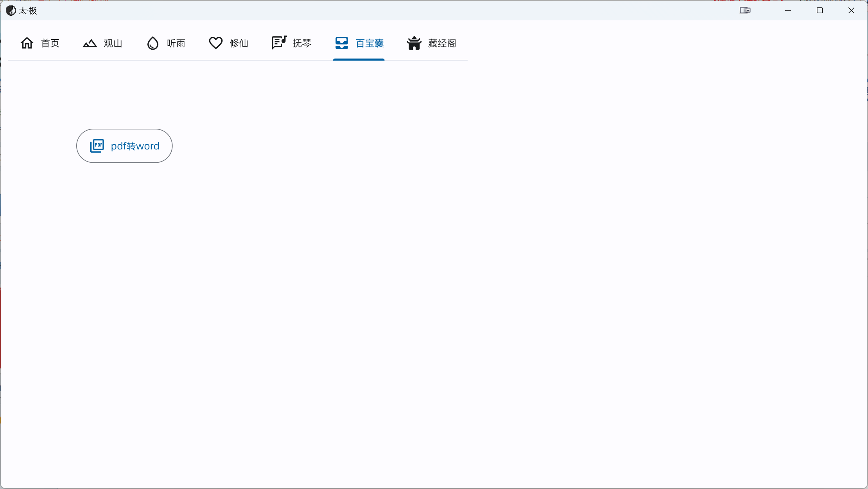The height and width of the screenshot is (489, 868).
Task: Click the mountain icon for 观山
Action: coord(90,43)
